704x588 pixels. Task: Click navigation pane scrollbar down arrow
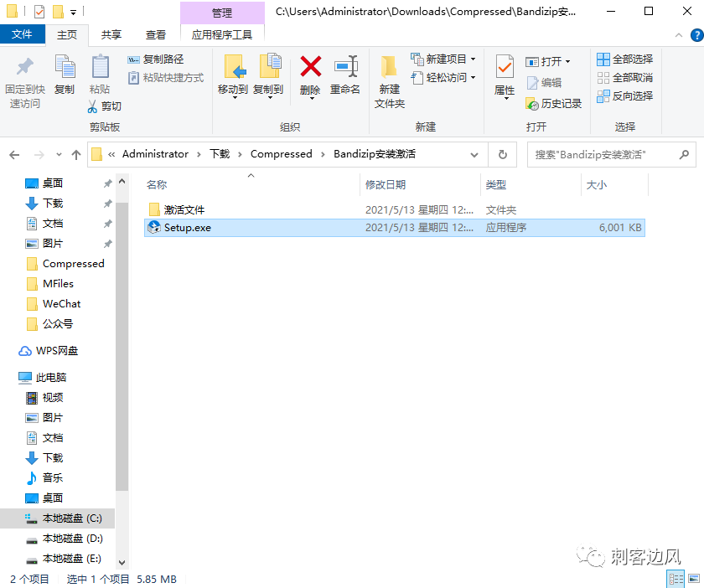[122, 562]
